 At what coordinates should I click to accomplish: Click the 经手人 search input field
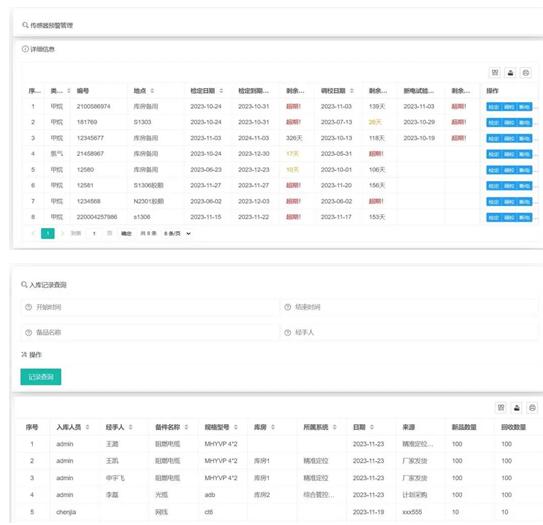(409, 332)
